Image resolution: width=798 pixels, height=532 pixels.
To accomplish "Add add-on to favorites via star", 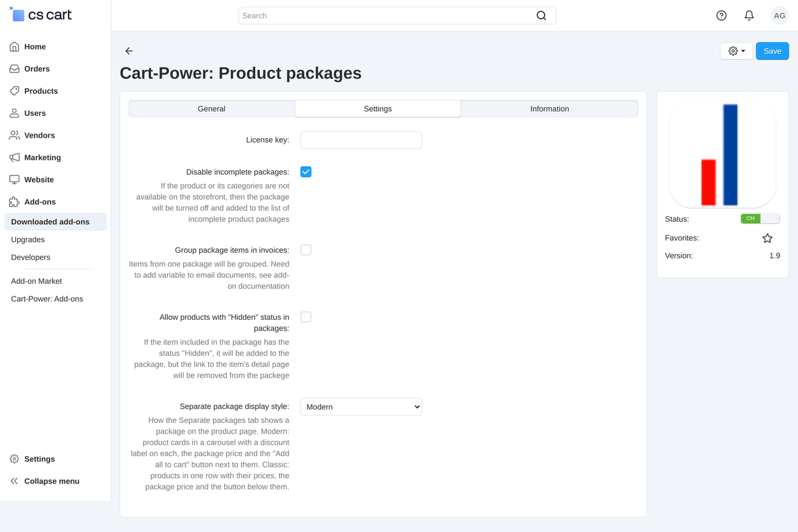I will (767, 238).
